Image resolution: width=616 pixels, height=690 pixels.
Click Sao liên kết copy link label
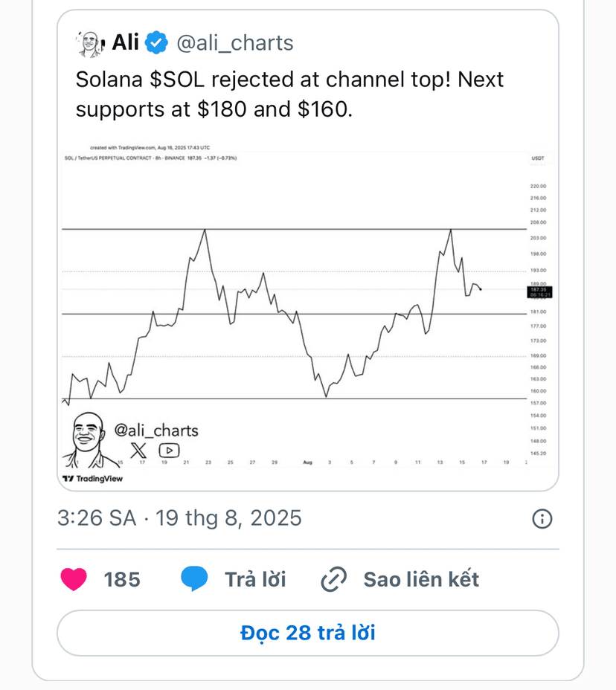421,579
